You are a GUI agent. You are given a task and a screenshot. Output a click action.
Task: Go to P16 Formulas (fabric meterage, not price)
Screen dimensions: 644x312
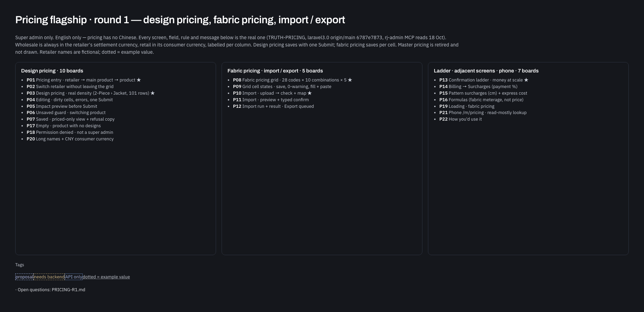coord(481,100)
